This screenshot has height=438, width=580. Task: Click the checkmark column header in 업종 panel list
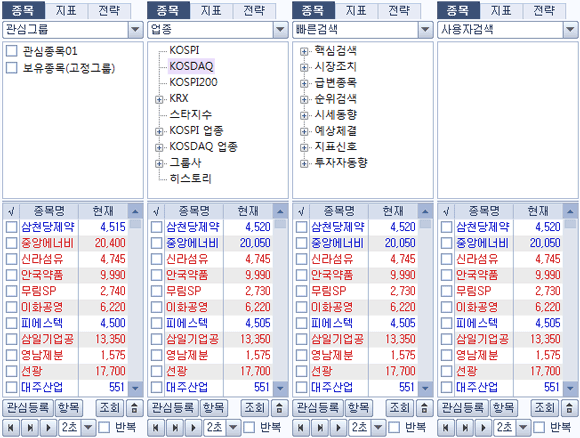(x=156, y=212)
